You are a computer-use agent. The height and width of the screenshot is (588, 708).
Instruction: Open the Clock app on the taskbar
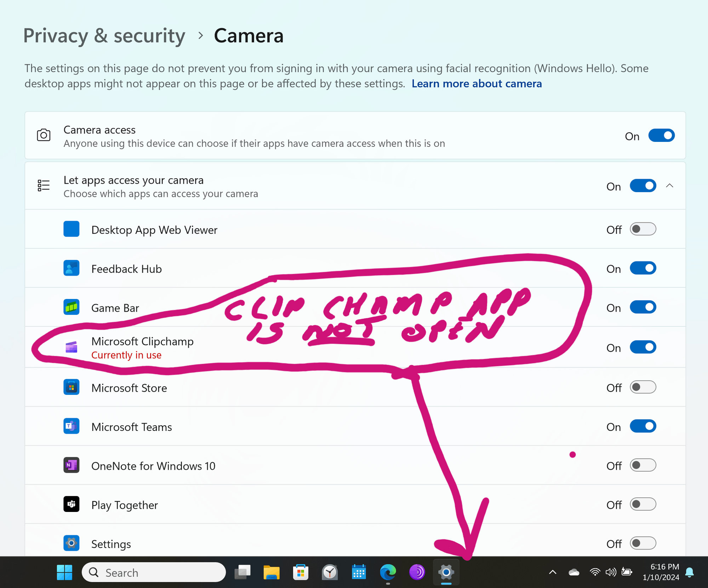pyautogui.click(x=330, y=572)
